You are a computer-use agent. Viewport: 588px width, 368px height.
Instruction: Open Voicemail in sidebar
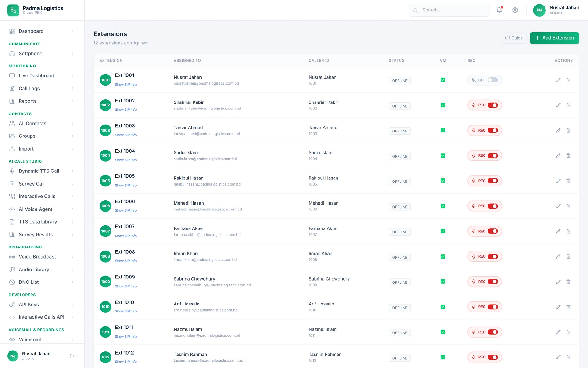(42, 339)
